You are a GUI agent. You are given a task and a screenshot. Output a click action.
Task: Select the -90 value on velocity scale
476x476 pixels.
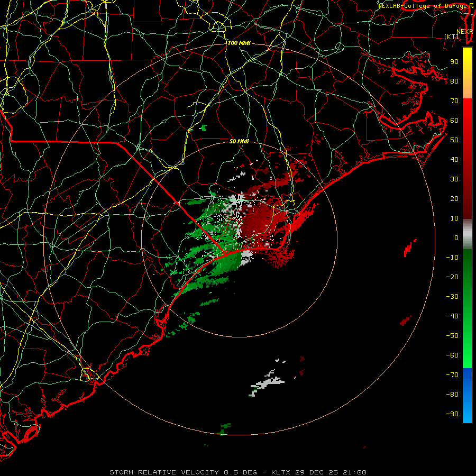452,414
